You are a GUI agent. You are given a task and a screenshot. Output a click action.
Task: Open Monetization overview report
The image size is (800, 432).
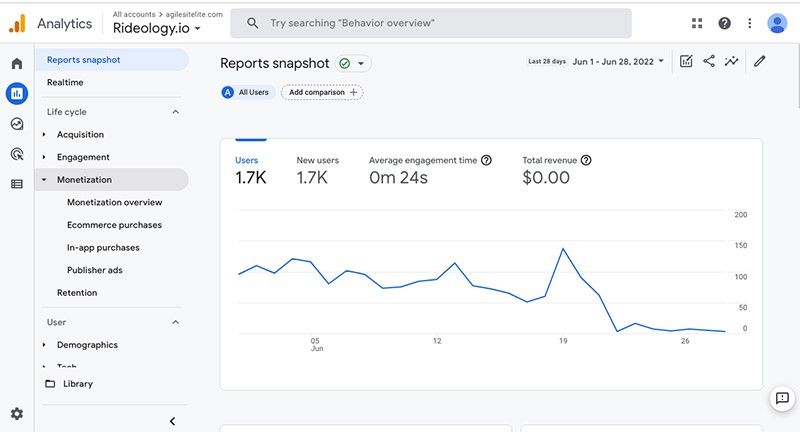coord(114,202)
